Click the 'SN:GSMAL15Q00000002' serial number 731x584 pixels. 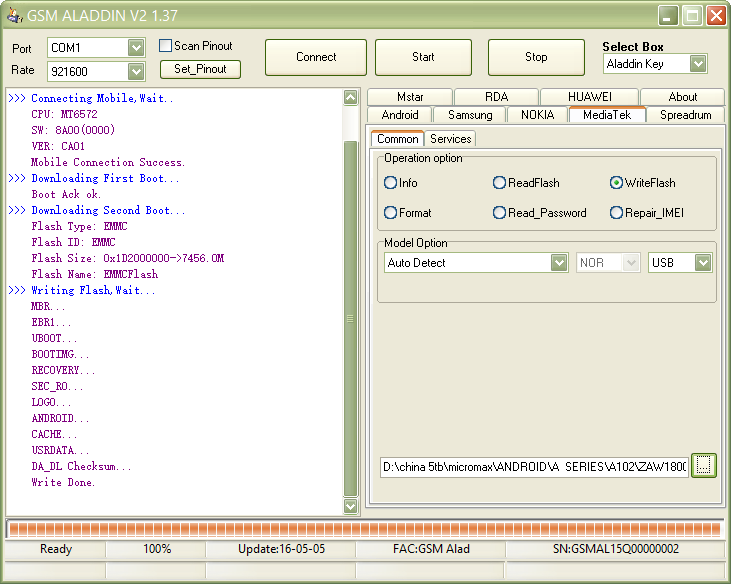[x=615, y=549]
